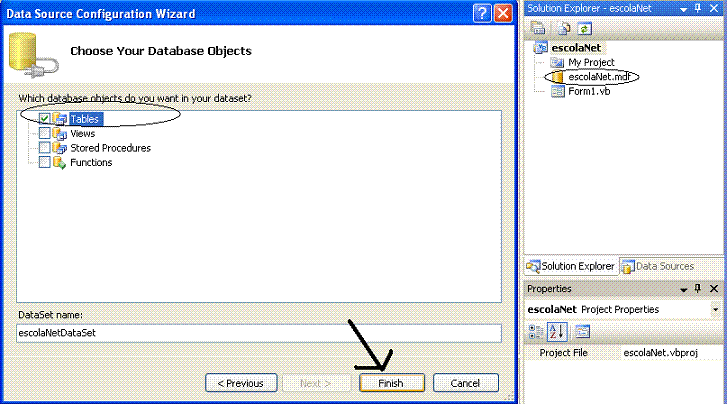Image resolution: width=727 pixels, height=404 pixels.
Task: Click the Refresh icon in Solution Explorer toolbar
Action: point(584,29)
